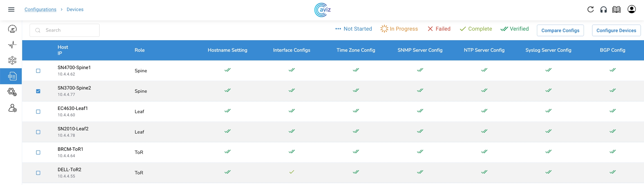Open the topology cube sidebar icon
The height and width of the screenshot is (185, 644).
[12, 60]
